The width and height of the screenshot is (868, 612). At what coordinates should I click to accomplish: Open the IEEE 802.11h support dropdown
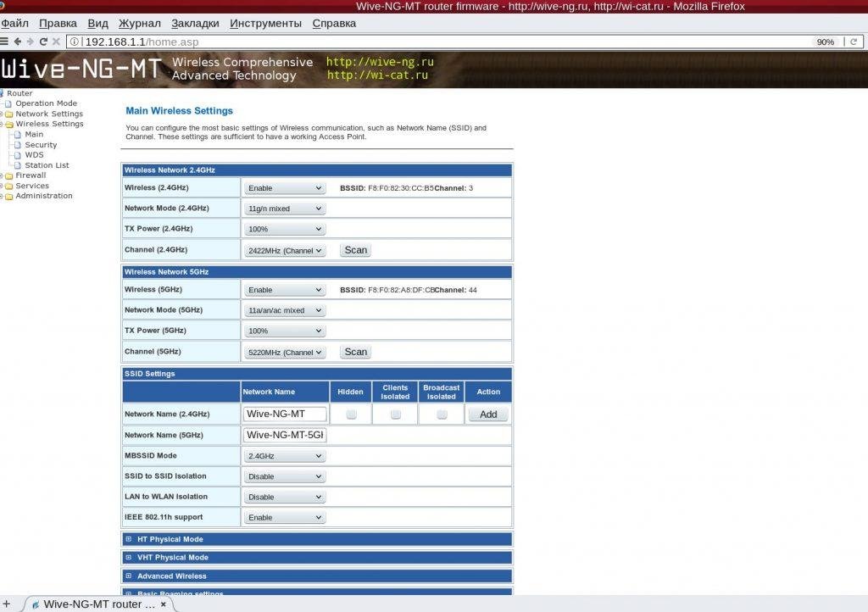coord(285,517)
